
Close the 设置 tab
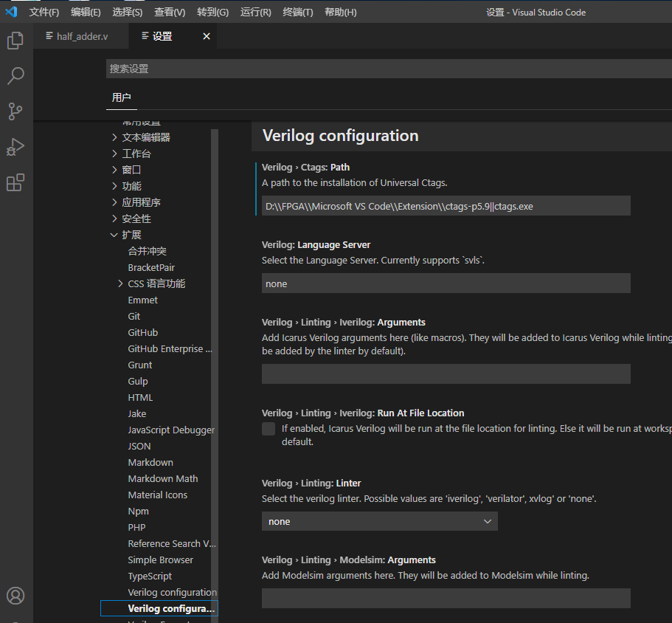(x=207, y=36)
